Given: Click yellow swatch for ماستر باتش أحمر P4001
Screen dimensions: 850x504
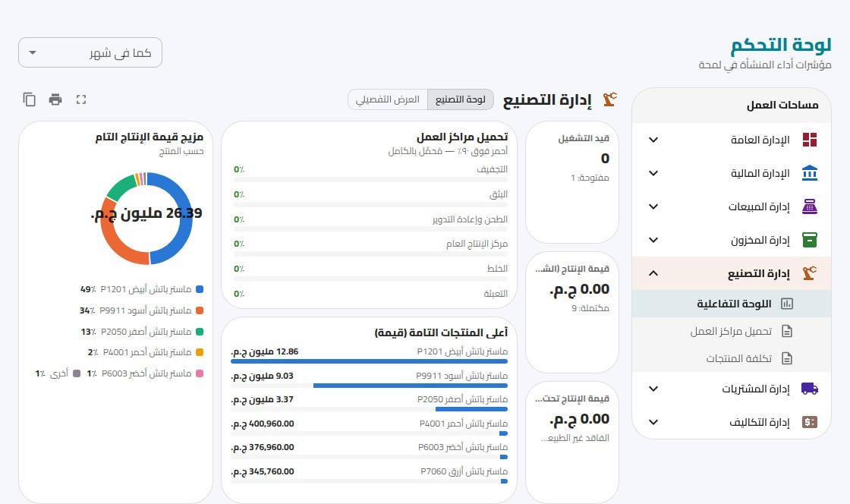Looking at the screenshot, I should point(200,352).
